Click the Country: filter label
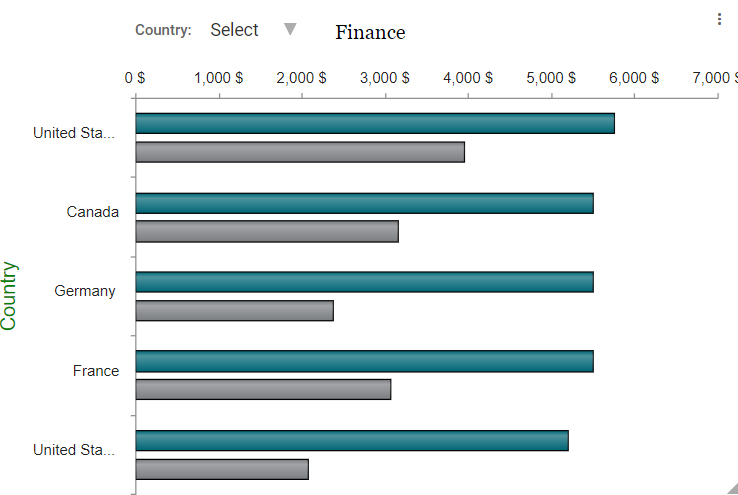The width and height of the screenshot is (738, 495). coord(163,30)
